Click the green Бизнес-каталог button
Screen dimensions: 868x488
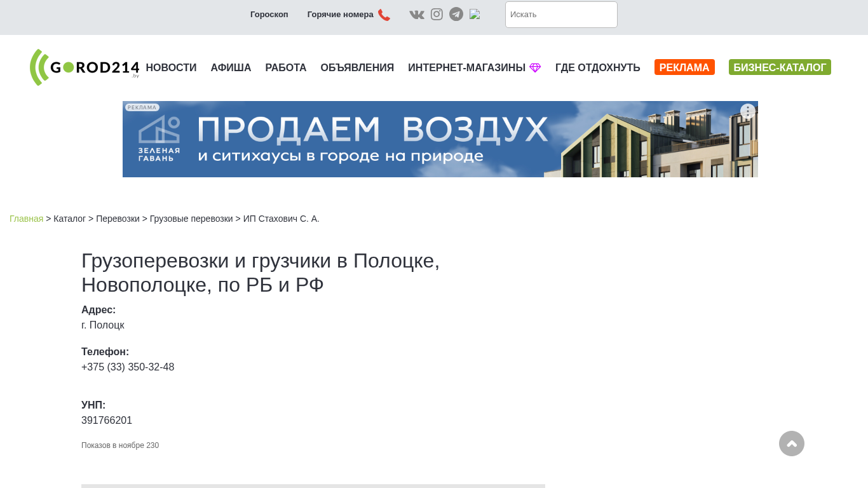tap(780, 67)
